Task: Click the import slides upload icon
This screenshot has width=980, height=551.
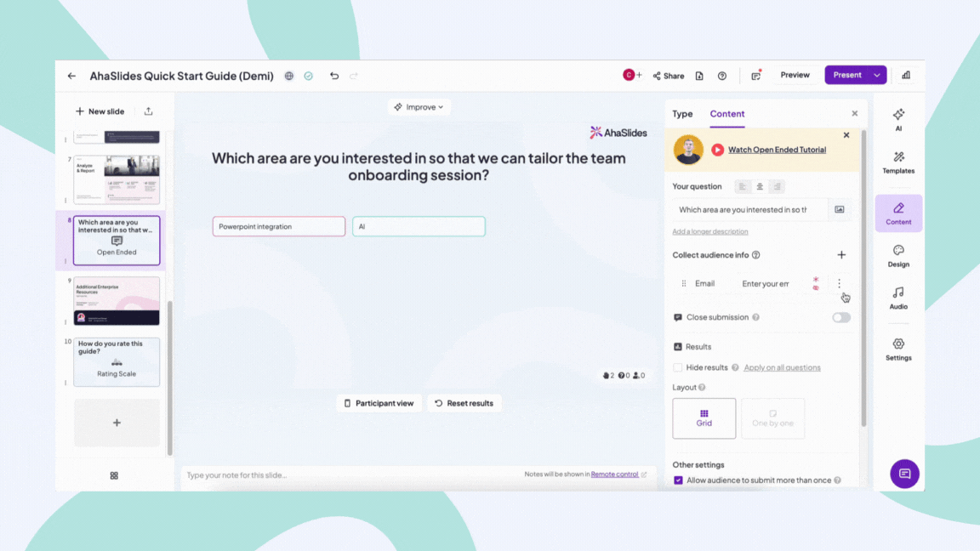Action: (148, 111)
